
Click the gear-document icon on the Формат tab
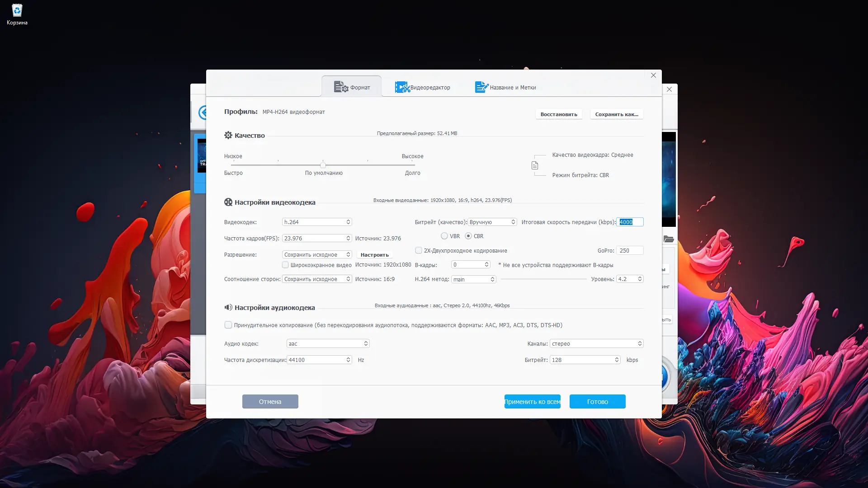[340, 86]
